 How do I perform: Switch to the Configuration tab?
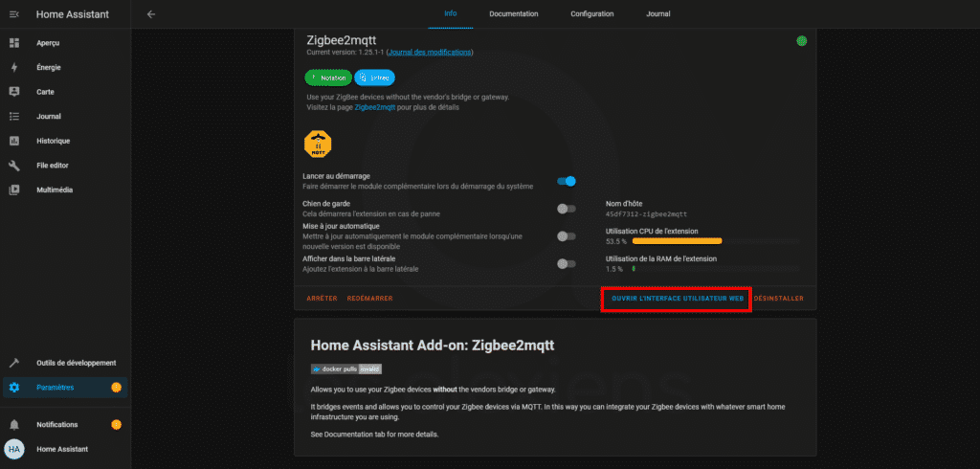pos(591,13)
